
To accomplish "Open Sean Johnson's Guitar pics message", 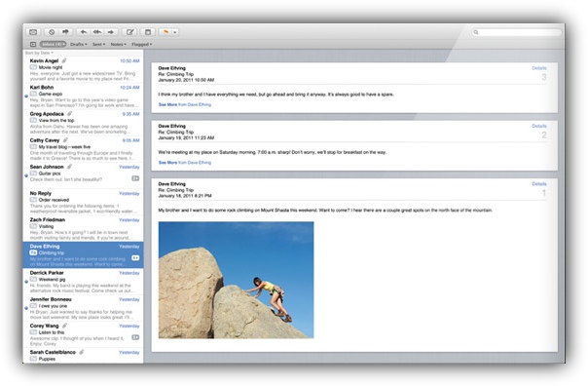I will 84,175.
